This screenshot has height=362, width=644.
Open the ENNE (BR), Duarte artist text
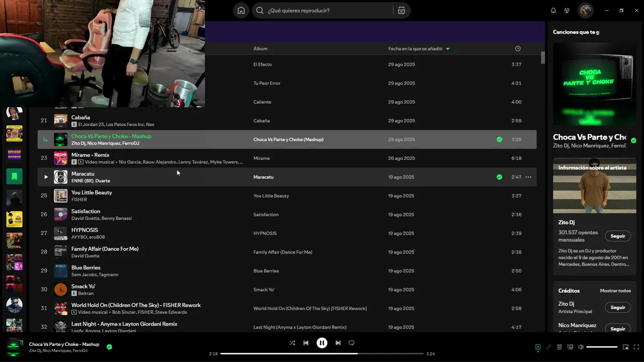coord(91,180)
